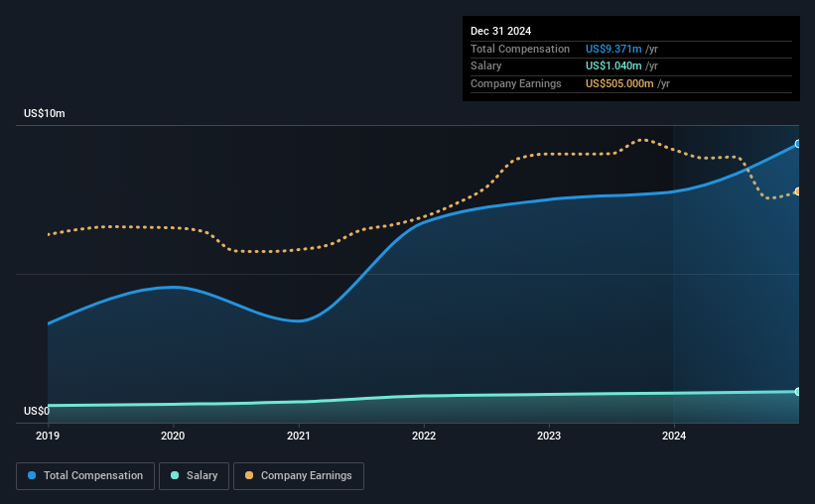Click the US$1.040m salary value
Image resolution: width=815 pixels, height=504 pixels.
tap(613, 66)
